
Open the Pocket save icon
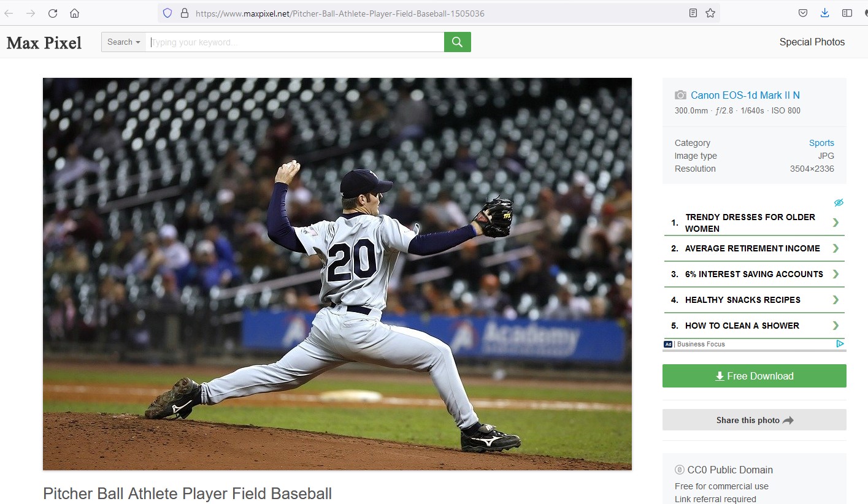(803, 13)
